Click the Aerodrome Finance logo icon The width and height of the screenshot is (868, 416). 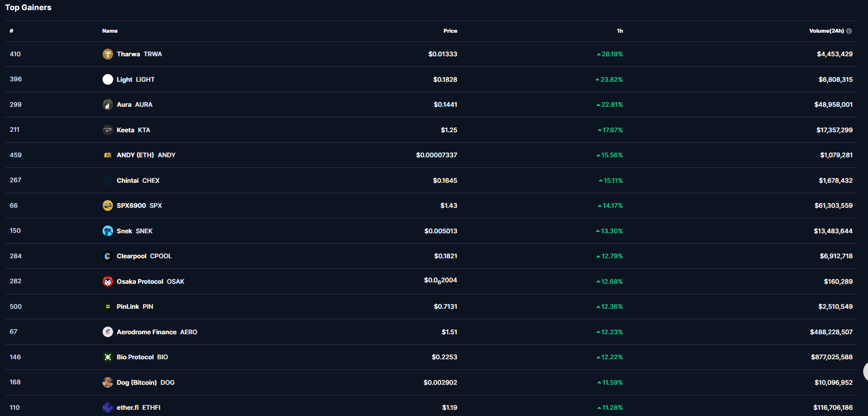click(108, 332)
